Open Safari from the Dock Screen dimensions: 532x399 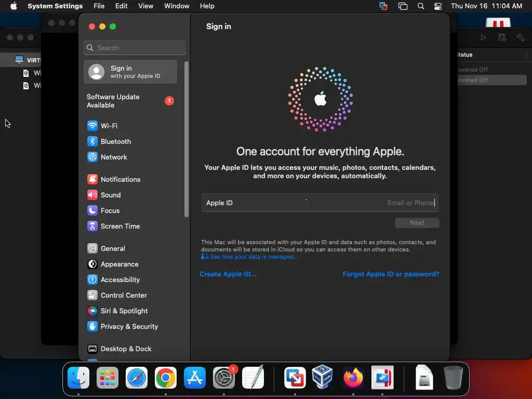pos(137,378)
